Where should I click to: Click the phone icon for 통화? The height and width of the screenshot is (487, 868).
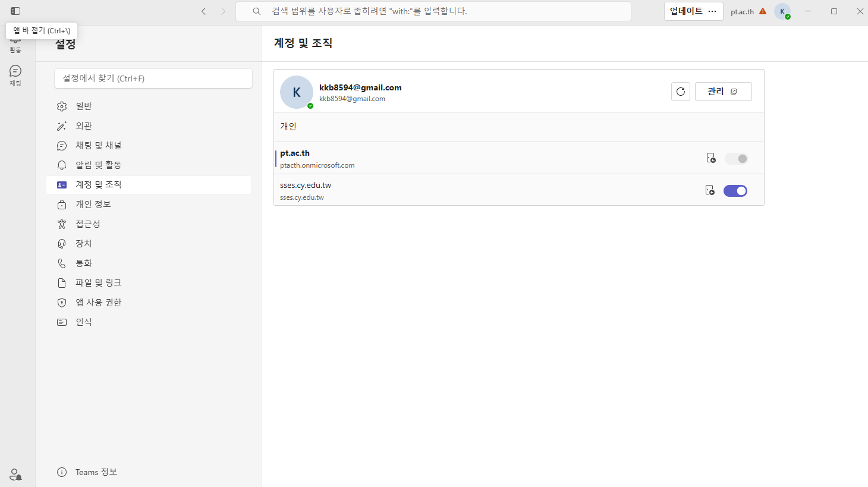[62, 263]
